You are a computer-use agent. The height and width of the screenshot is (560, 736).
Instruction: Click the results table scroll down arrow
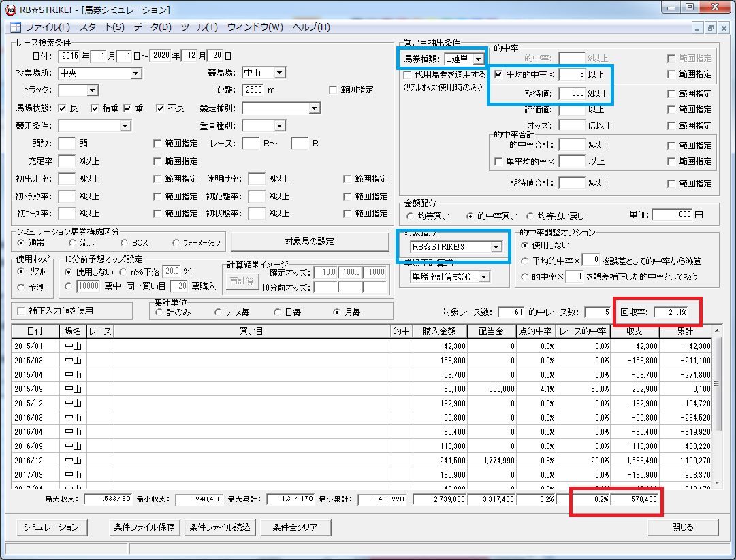click(x=717, y=483)
